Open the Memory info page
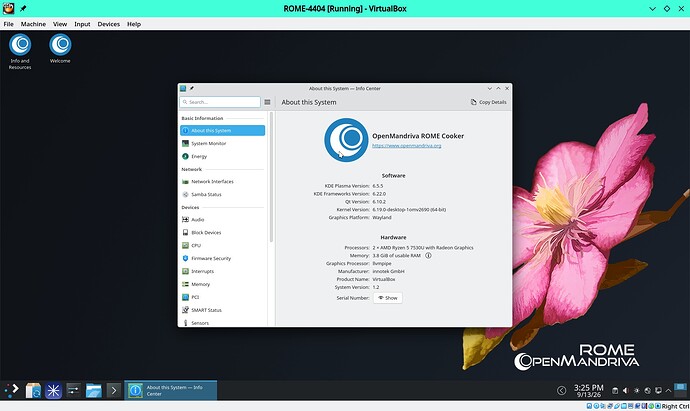The height and width of the screenshot is (411, 690). click(x=222, y=284)
